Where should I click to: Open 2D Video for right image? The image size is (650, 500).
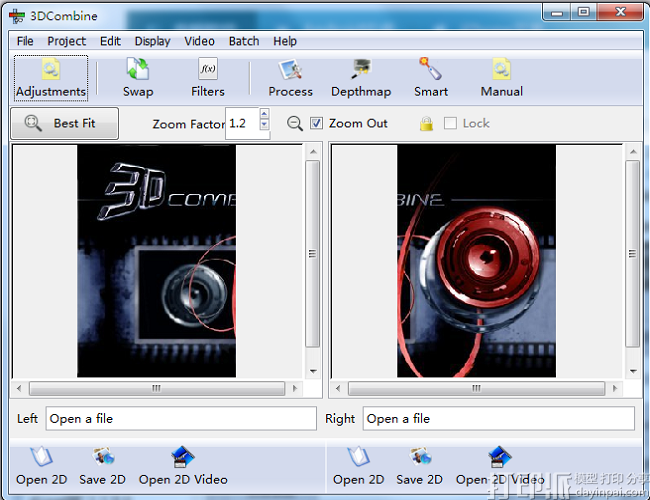(x=500, y=466)
